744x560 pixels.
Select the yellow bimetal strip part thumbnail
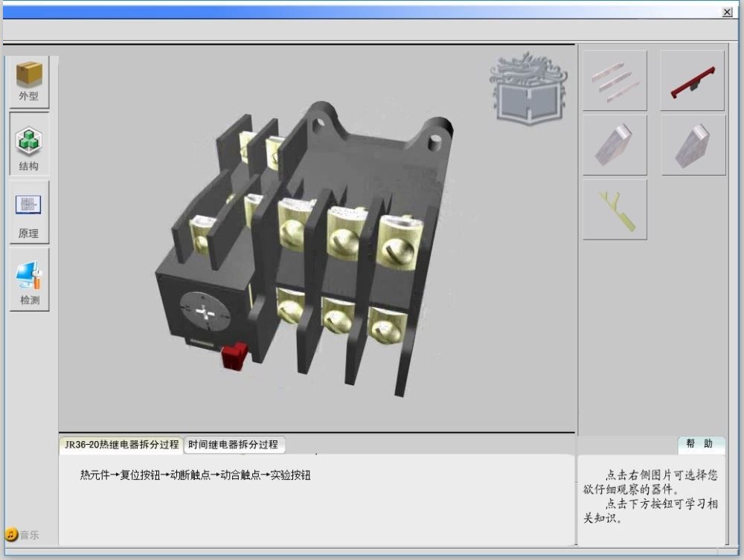pos(615,209)
